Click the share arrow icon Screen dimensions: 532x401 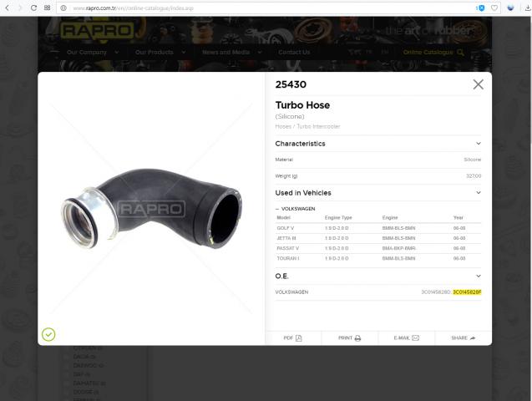[473, 338]
